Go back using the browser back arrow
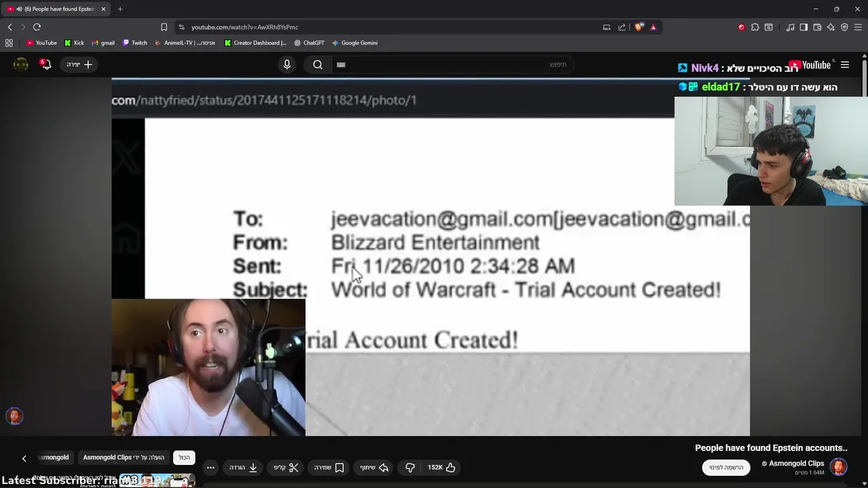Viewport: 868px width, 488px height. pos(9,27)
